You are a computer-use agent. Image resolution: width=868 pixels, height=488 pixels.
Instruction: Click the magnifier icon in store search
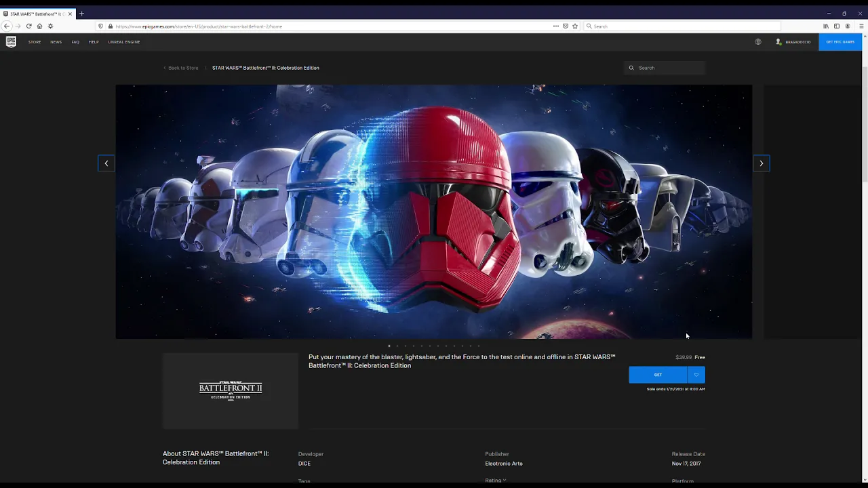pyautogui.click(x=631, y=68)
